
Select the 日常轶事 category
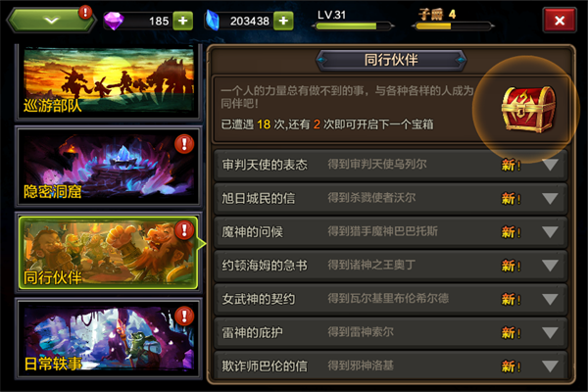(109, 339)
